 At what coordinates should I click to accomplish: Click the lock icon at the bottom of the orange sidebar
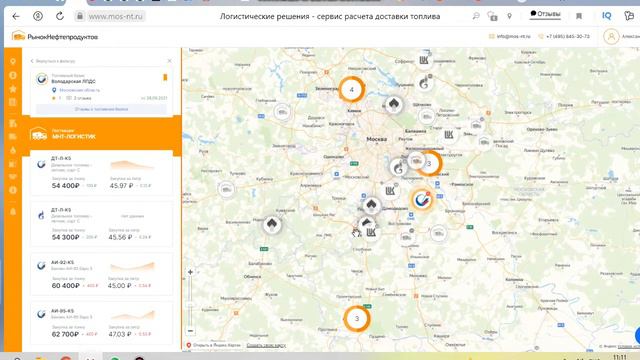(x=13, y=211)
